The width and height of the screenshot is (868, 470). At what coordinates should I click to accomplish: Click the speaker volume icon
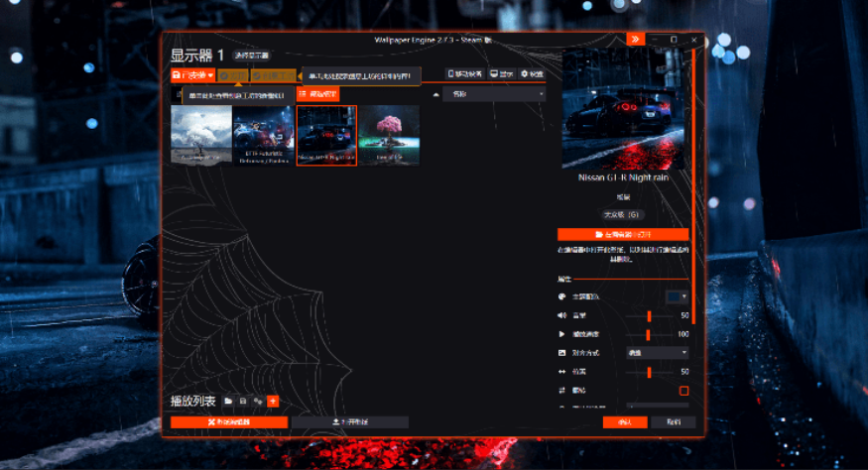coord(561,315)
